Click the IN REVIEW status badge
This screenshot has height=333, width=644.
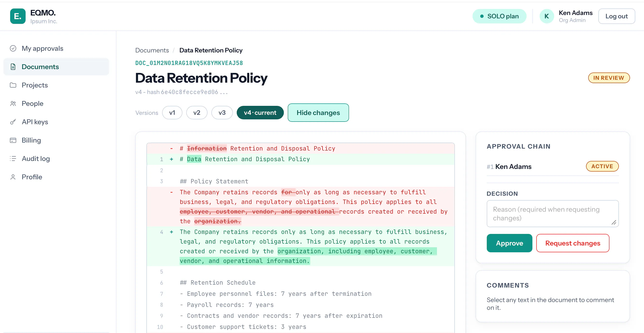click(609, 78)
